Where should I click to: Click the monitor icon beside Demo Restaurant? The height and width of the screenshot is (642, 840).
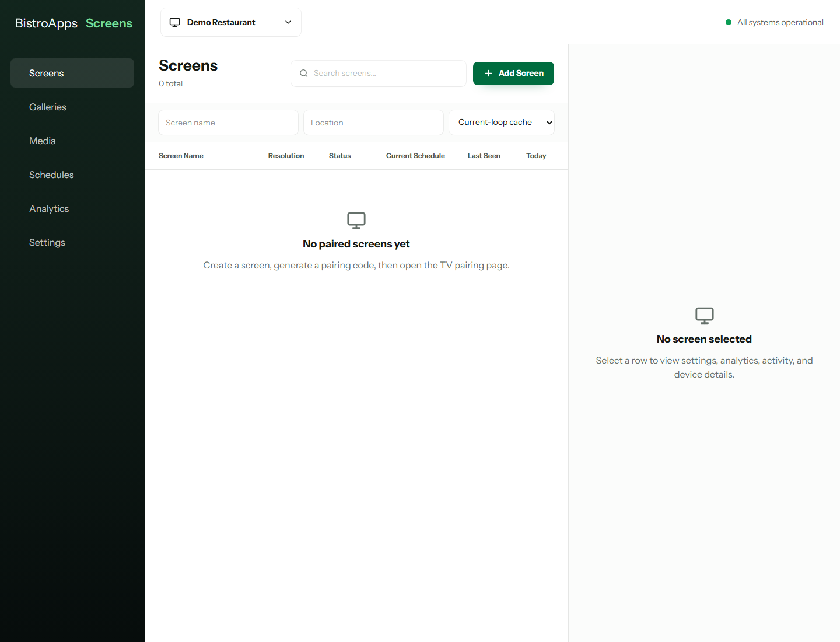click(174, 22)
